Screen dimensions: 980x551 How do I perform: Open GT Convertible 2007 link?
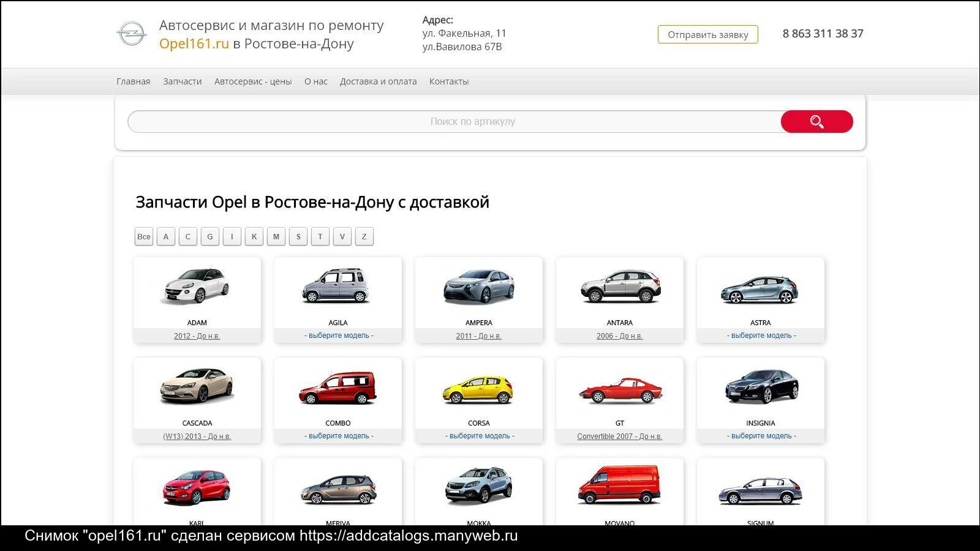pyautogui.click(x=619, y=437)
